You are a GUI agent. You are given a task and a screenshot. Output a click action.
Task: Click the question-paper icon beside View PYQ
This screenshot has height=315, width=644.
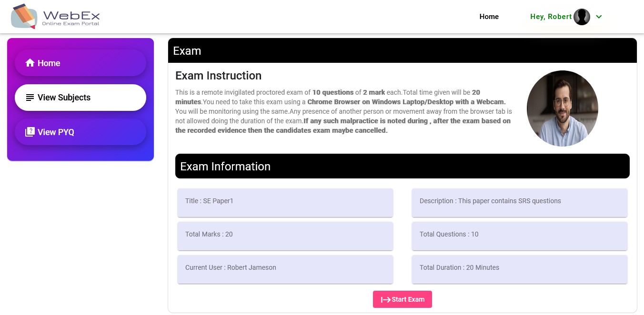pos(30,131)
